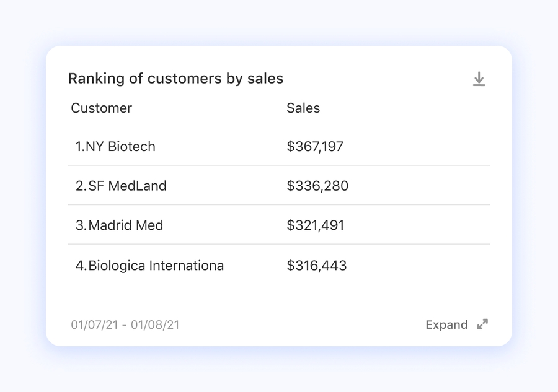
Task: Select the NY Biotech customer name
Action: [x=120, y=147]
